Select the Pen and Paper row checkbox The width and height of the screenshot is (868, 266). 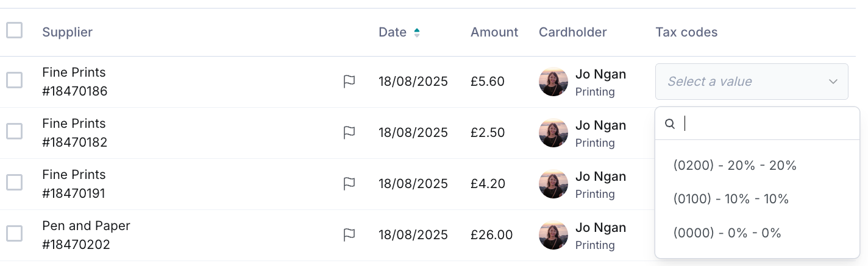(15, 234)
